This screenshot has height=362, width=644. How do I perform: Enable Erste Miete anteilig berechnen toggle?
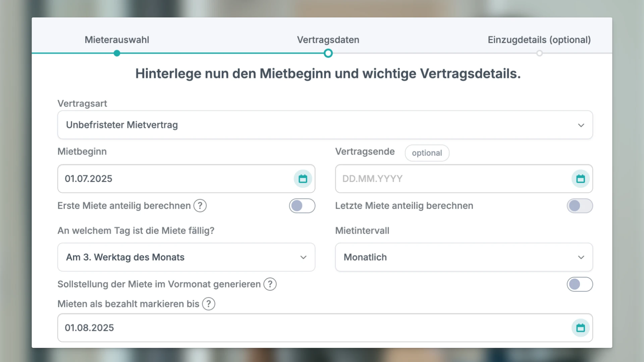tap(302, 206)
